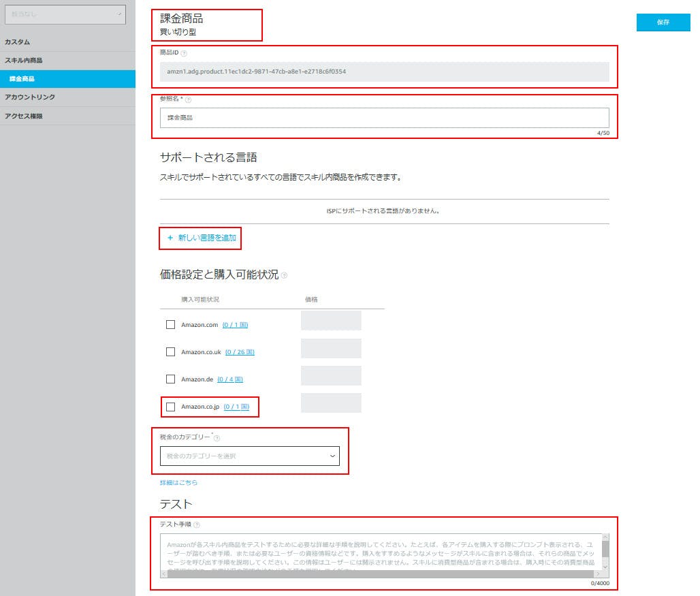Enable the Amazon.com availability checkbox
Image resolution: width=700 pixels, height=596 pixels.
pos(170,325)
